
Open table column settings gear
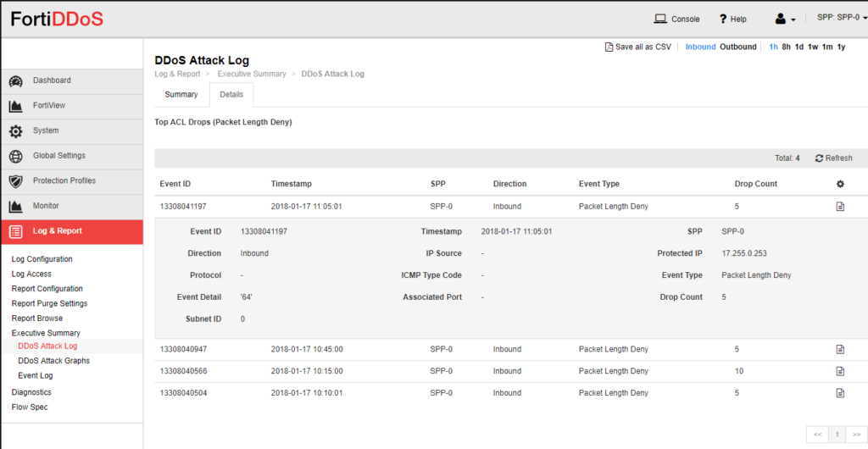(x=840, y=184)
